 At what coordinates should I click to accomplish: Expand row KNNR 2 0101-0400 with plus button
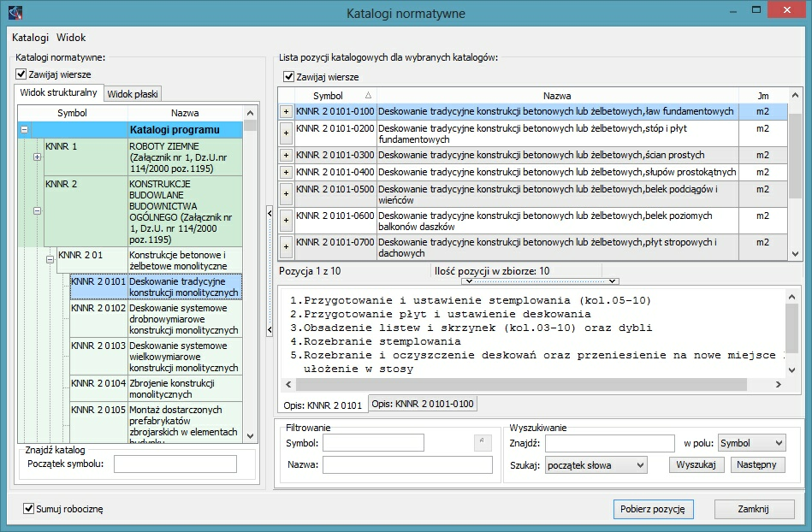coord(286,172)
